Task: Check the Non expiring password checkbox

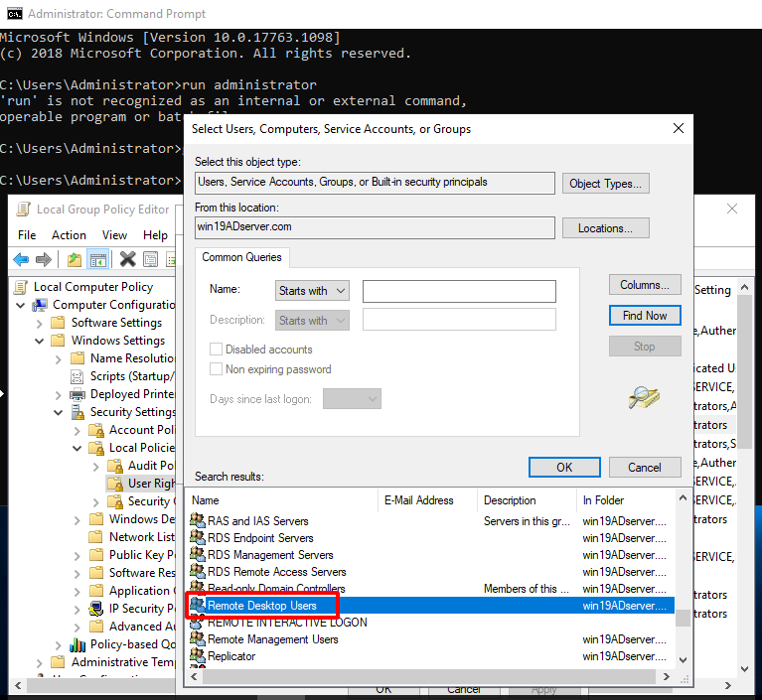Action: point(216,369)
